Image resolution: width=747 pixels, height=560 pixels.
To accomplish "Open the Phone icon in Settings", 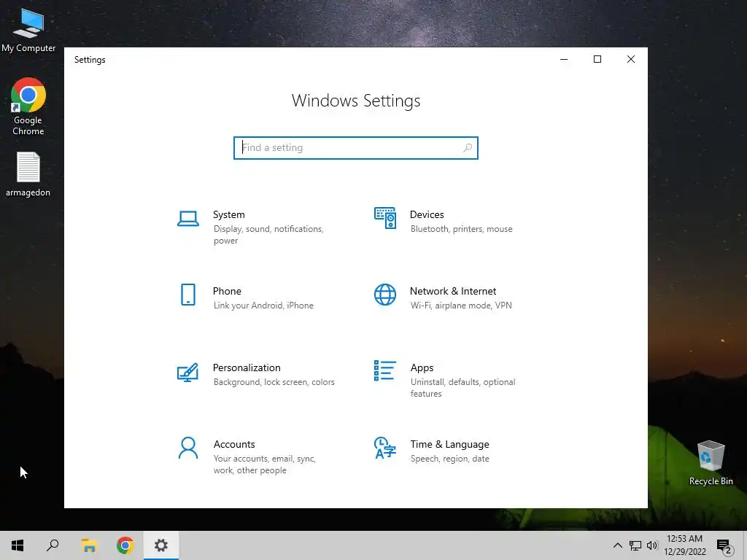I will 188,295.
